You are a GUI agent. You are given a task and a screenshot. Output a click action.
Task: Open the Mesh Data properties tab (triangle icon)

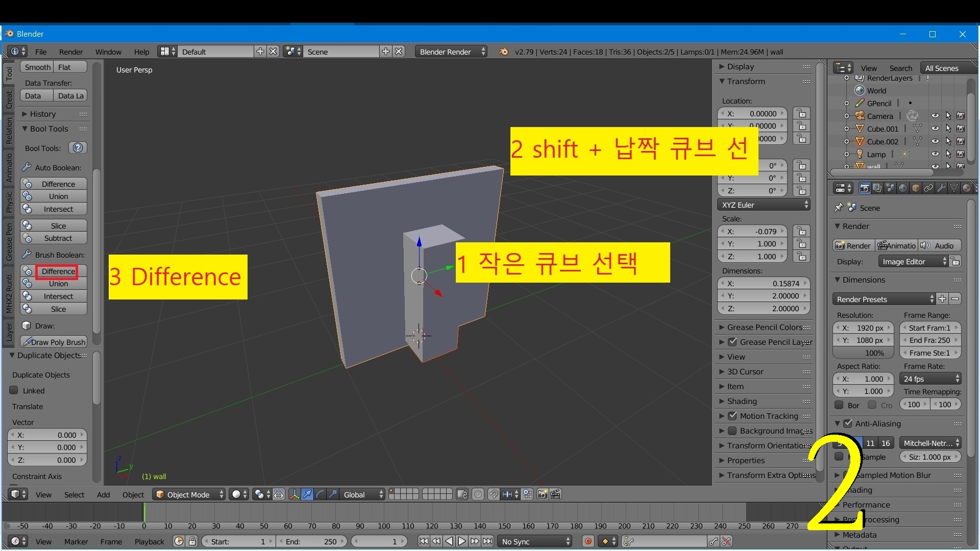point(954,188)
